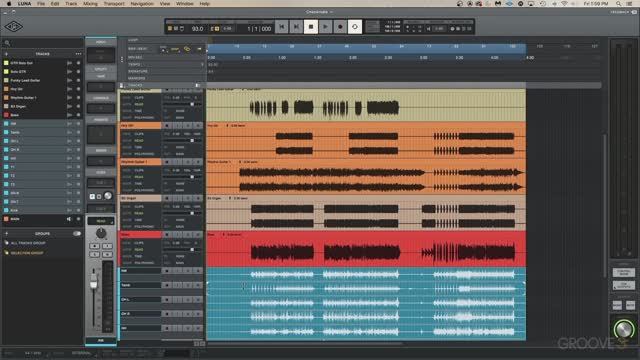Click the large monitor level knob

pyautogui.click(x=623, y=329)
